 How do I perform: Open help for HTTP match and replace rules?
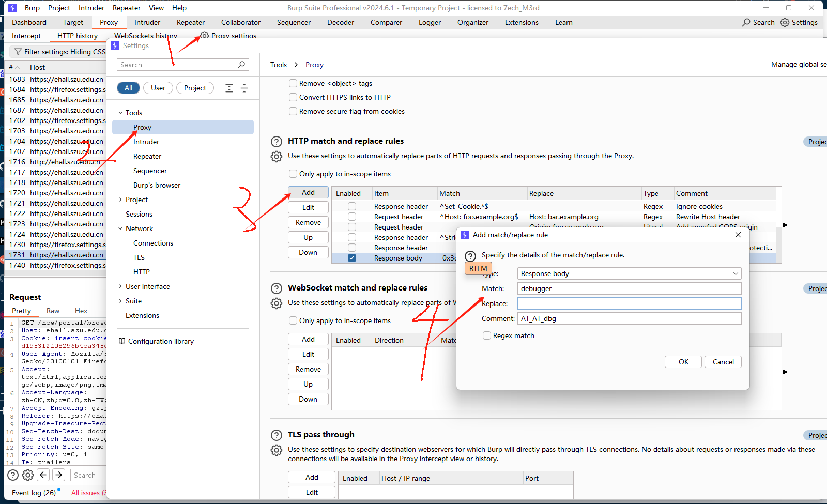tap(277, 141)
